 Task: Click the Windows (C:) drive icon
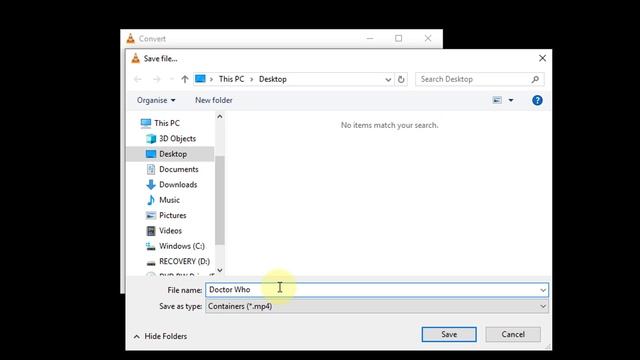pos(151,246)
